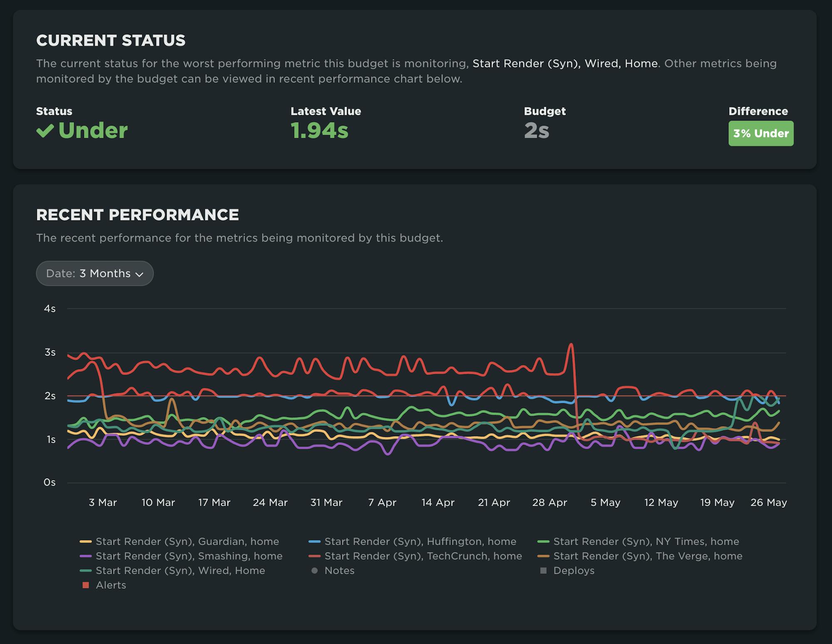Click the 2s Budget value
The height and width of the screenshot is (644, 832).
(536, 131)
